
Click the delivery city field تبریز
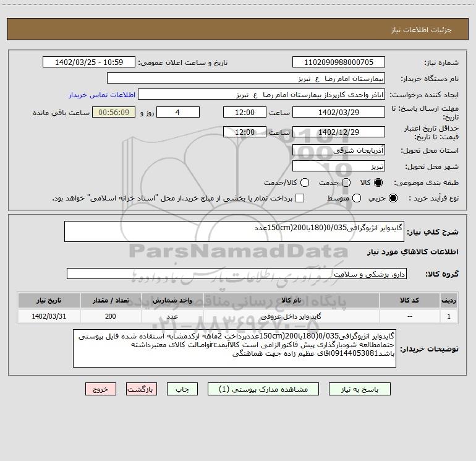click(x=339, y=166)
